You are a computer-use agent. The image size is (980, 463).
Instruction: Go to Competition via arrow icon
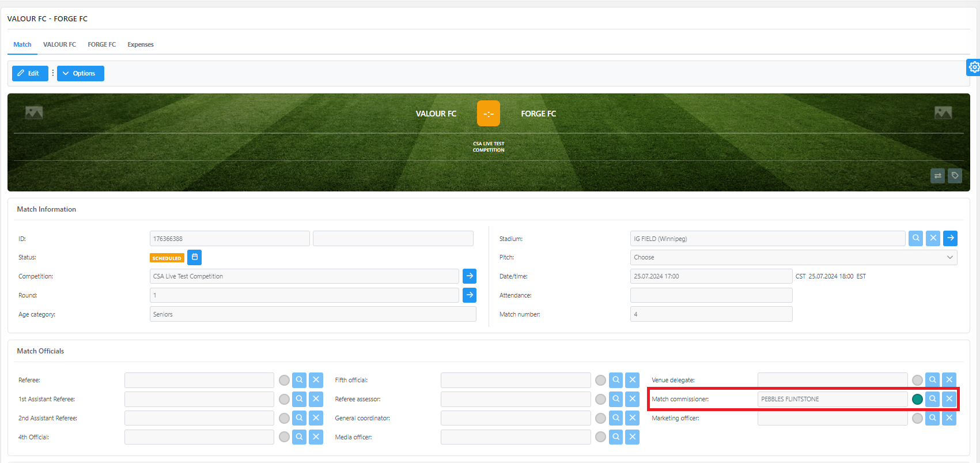(x=470, y=276)
